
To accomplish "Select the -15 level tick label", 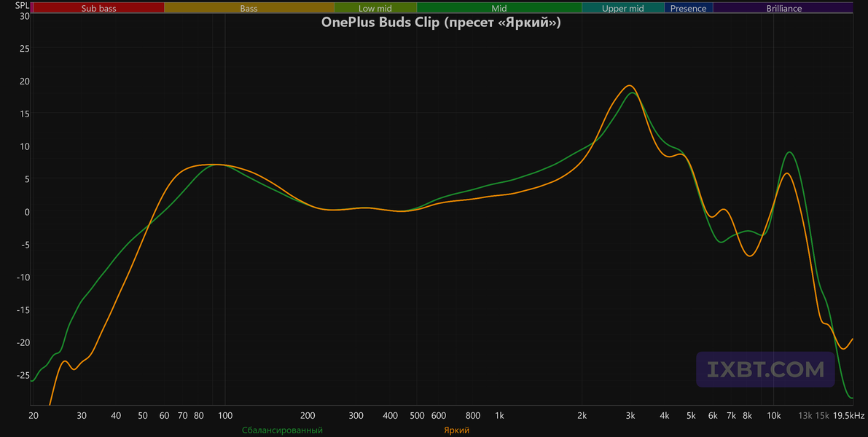I will [x=23, y=310].
